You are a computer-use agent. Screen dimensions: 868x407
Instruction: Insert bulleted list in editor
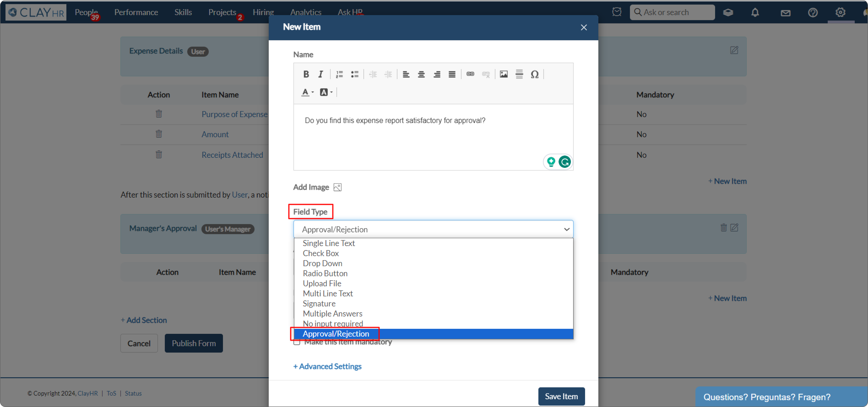(354, 74)
